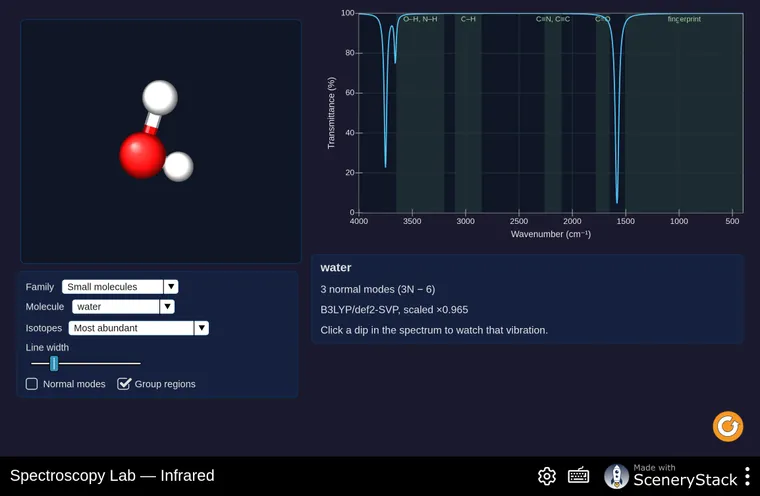Click the 100 tick label on y-axis
760x496 pixels.
(x=348, y=13)
